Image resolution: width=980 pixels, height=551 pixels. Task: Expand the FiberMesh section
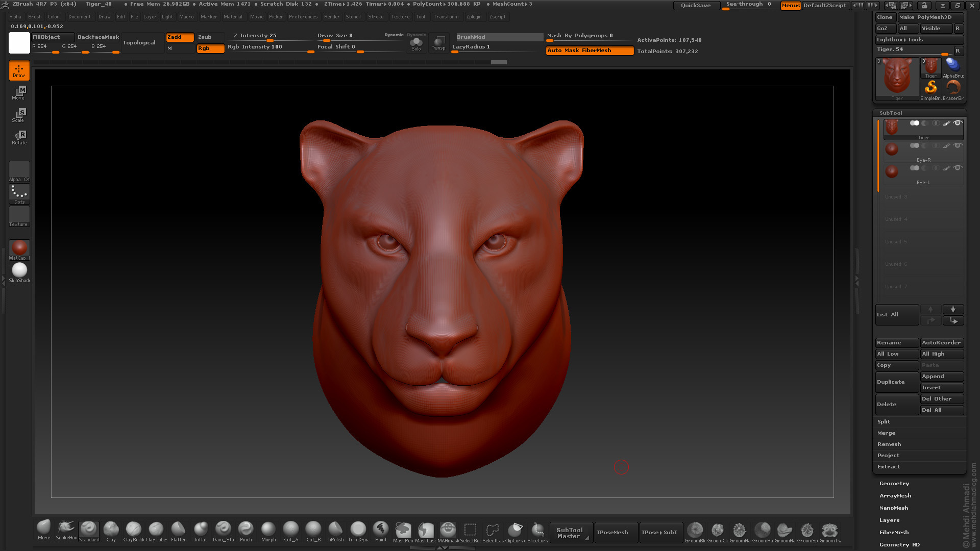[x=893, y=532]
